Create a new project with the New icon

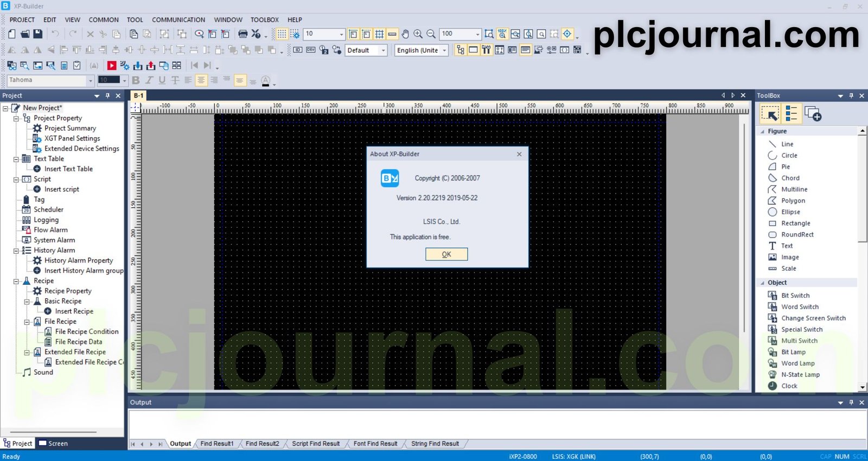[12, 34]
